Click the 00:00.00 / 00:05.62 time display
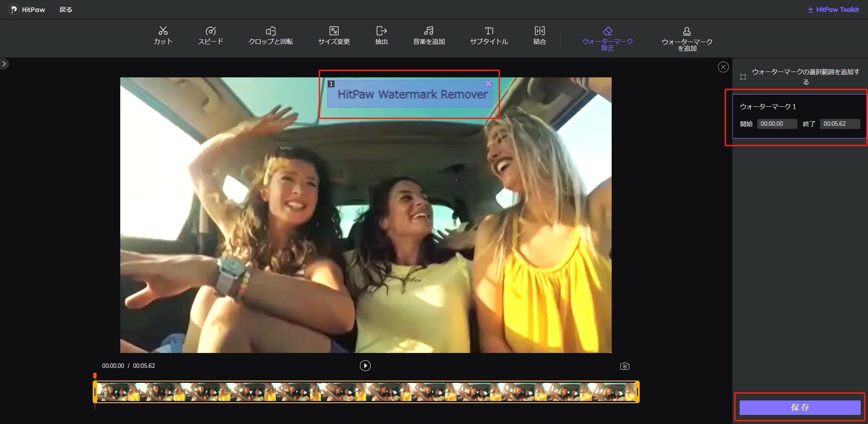Viewport: 868px width, 424px height. coord(128,366)
